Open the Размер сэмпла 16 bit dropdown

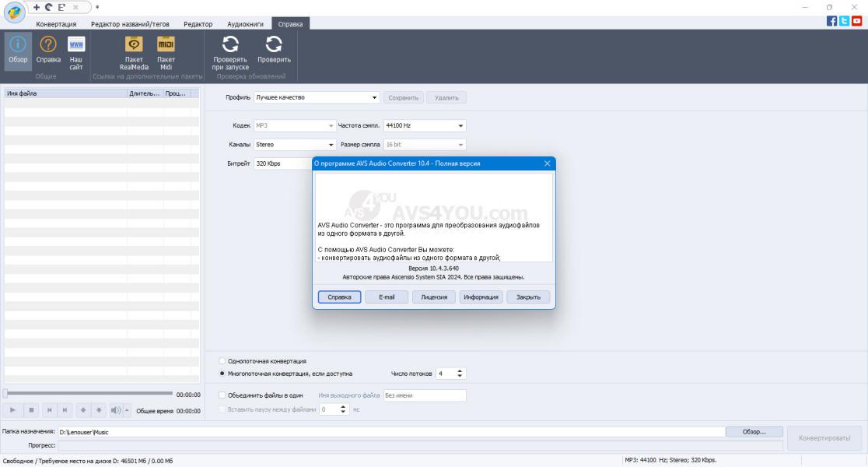[x=425, y=145]
